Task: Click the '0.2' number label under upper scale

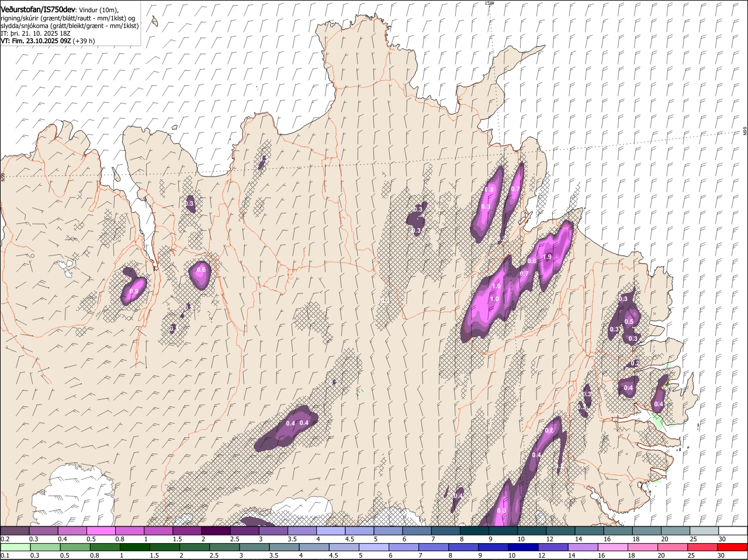Action: (x=5, y=539)
